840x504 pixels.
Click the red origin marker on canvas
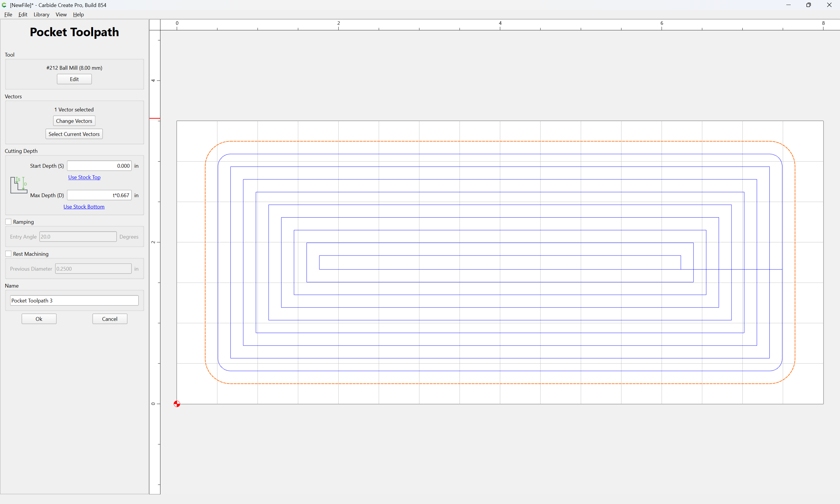coord(177,404)
